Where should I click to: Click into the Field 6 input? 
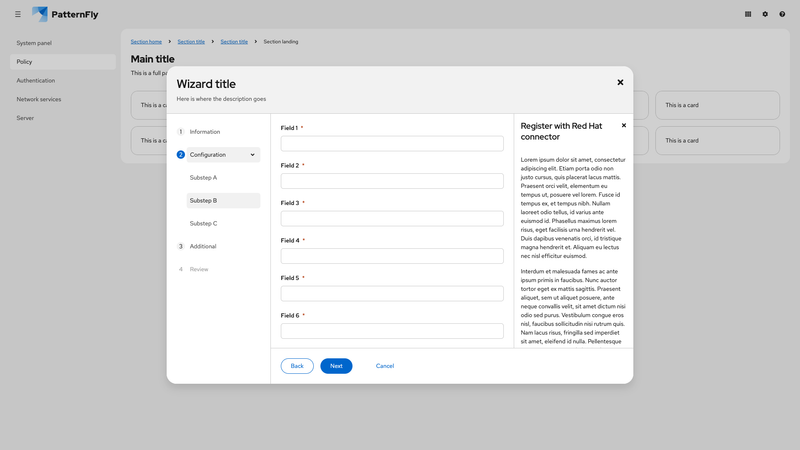click(x=392, y=331)
